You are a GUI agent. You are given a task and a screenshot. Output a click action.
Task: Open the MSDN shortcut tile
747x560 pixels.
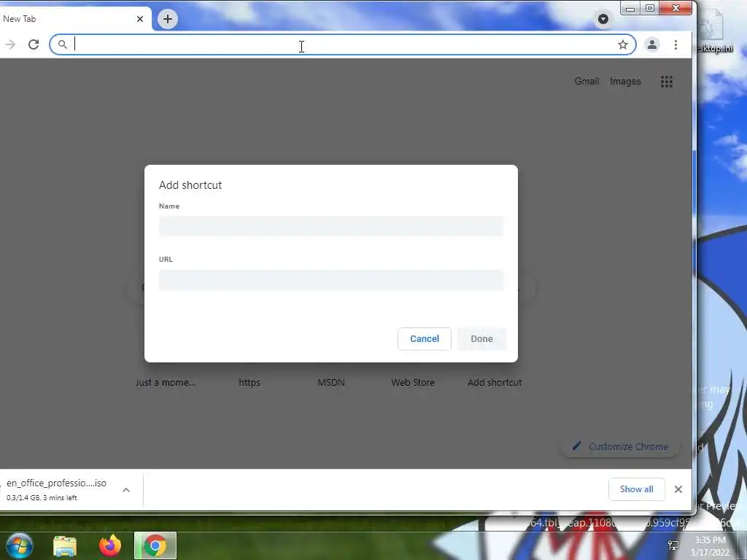(x=331, y=382)
